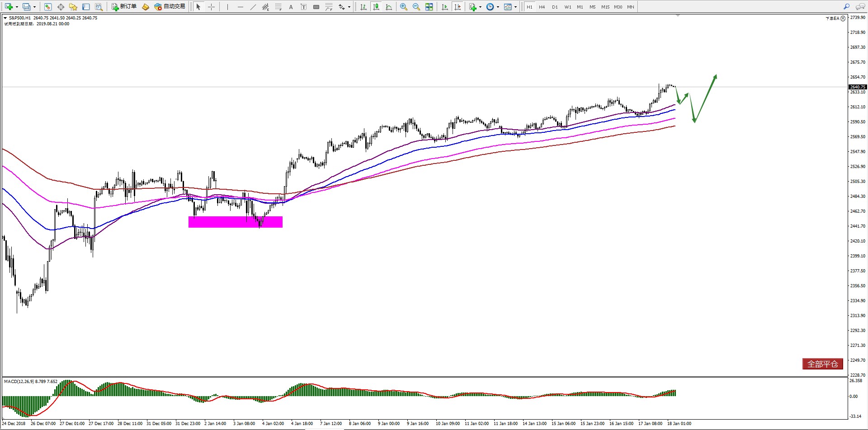Select the magenta rectangle on chart
The width and height of the screenshot is (868, 430).
[236, 222]
